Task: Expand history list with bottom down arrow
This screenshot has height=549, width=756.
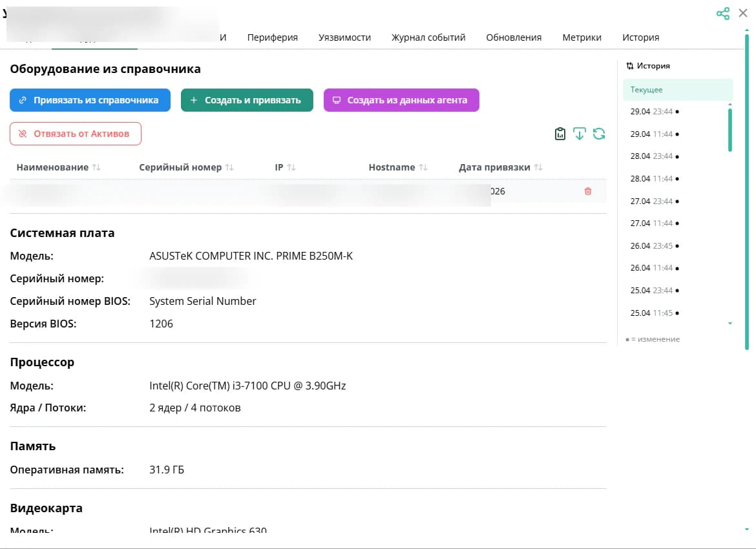Action: [730, 324]
